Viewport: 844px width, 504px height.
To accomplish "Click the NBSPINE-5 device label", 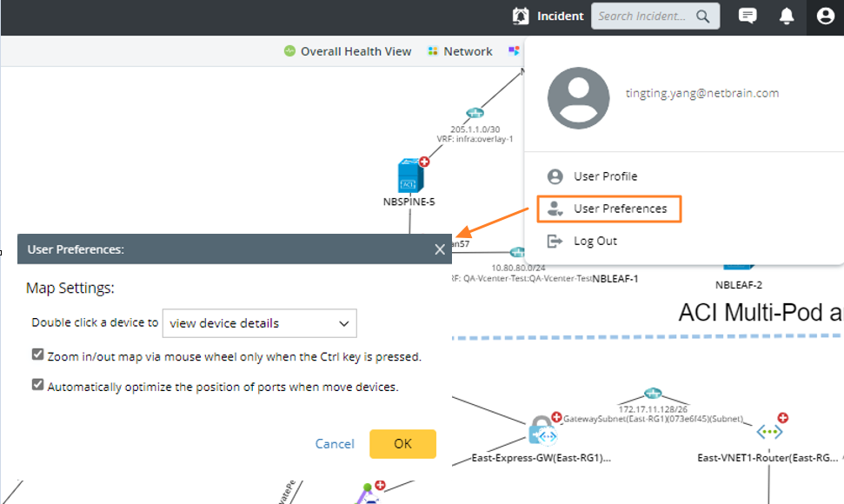I will point(409,202).
